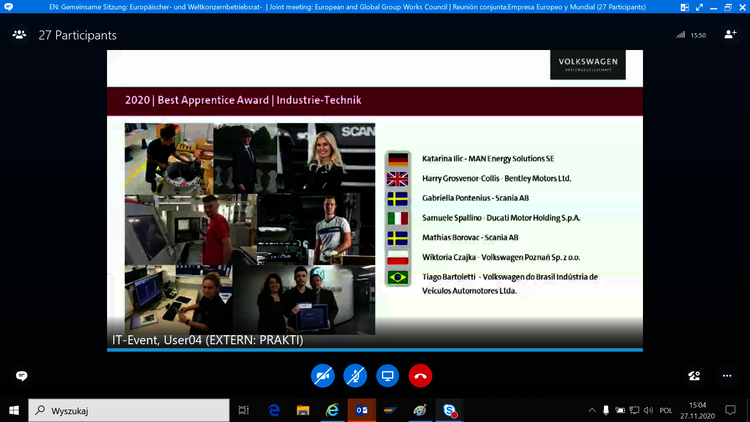Click the slide title Best Apprentice Award

[243, 100]
